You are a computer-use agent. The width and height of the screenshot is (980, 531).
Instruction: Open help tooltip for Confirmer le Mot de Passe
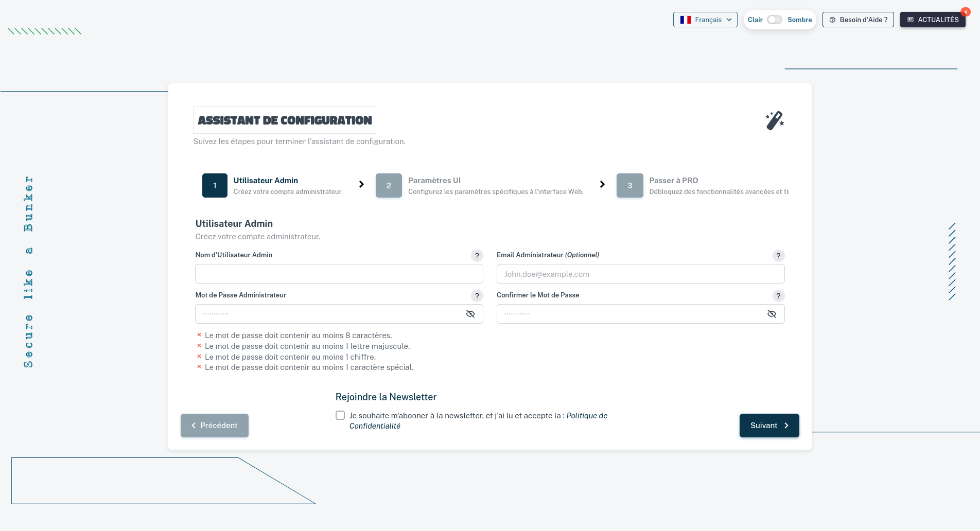pyautogui.click(x=778, y=296)
